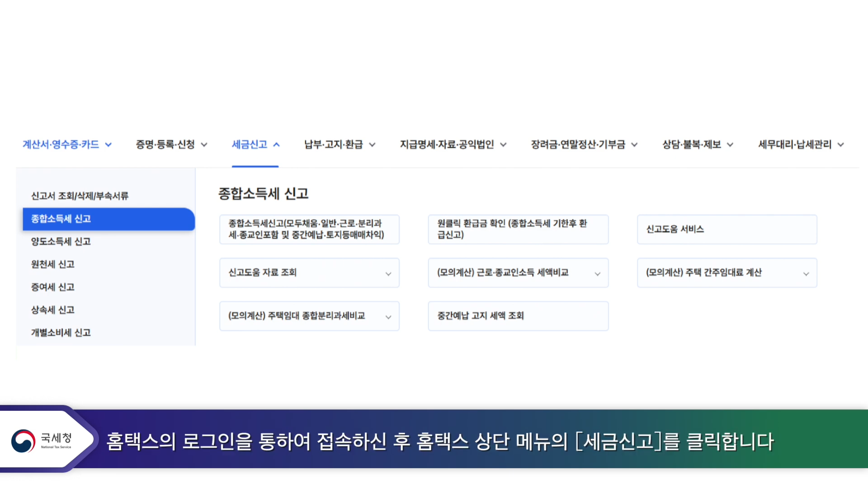The image size is (868, 488).
Task: Open the 장려금·연말정산·기부금 menu
Action: (584, 145)
